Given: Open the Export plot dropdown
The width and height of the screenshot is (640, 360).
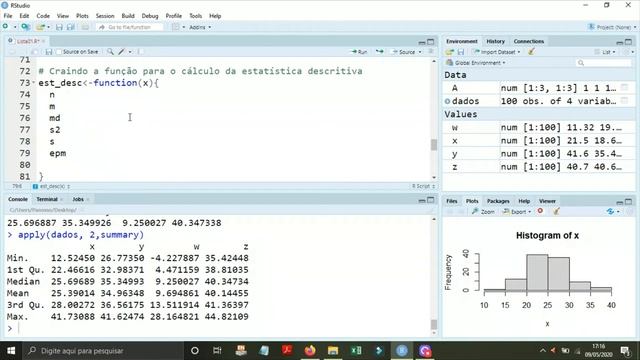Looking at the screenshot, I should click(x=517, y=211).
